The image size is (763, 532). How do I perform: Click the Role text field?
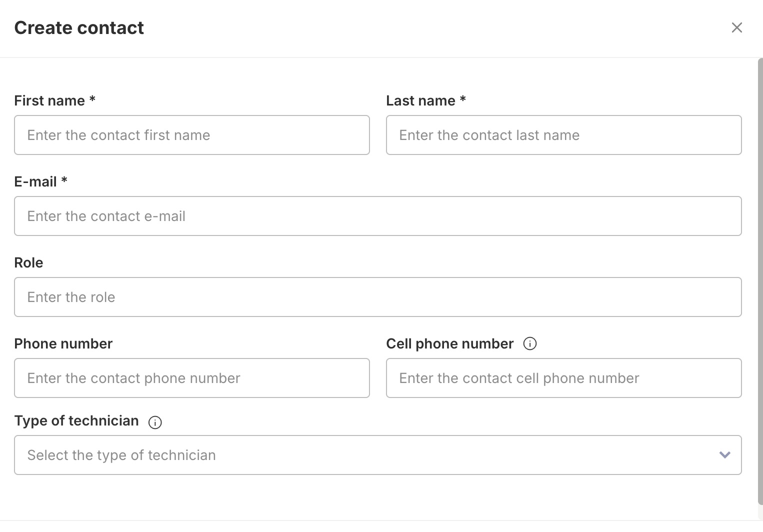pos(377,297)
